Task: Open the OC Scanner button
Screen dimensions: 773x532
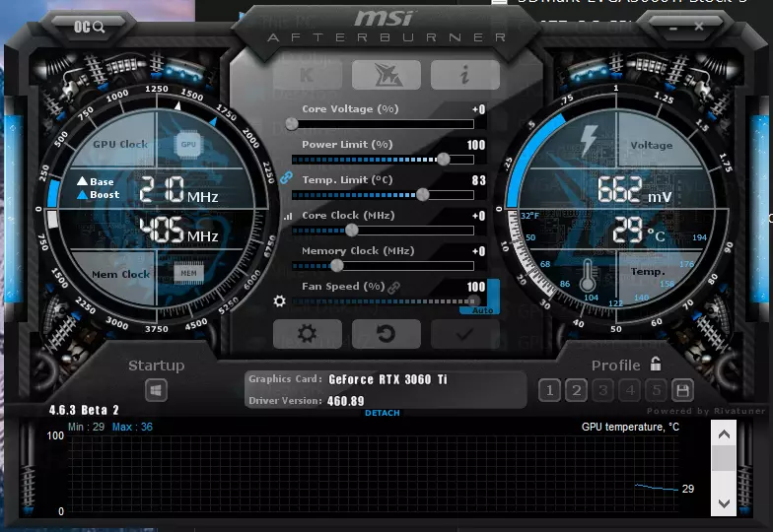Action: click(x=89, y=27)
